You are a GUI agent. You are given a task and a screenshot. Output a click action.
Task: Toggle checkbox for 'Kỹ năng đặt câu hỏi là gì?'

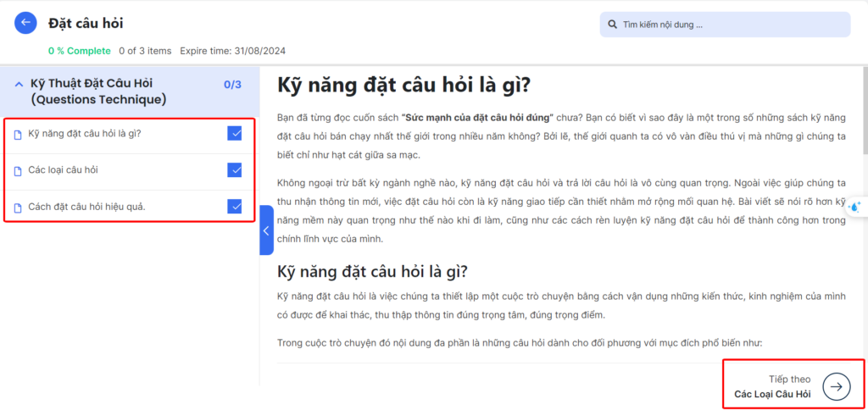235,133
